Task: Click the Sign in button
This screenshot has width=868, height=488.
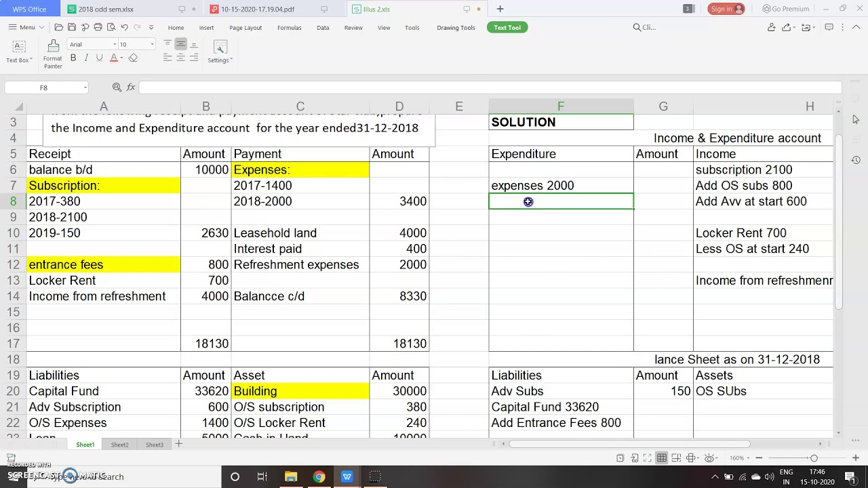Action: (726, 9)
